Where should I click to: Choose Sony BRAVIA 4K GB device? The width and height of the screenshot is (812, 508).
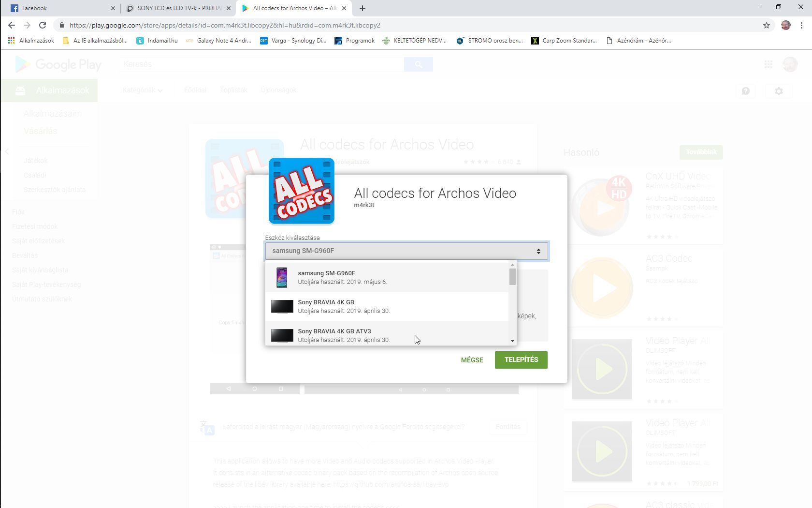[x=387, y=306]
